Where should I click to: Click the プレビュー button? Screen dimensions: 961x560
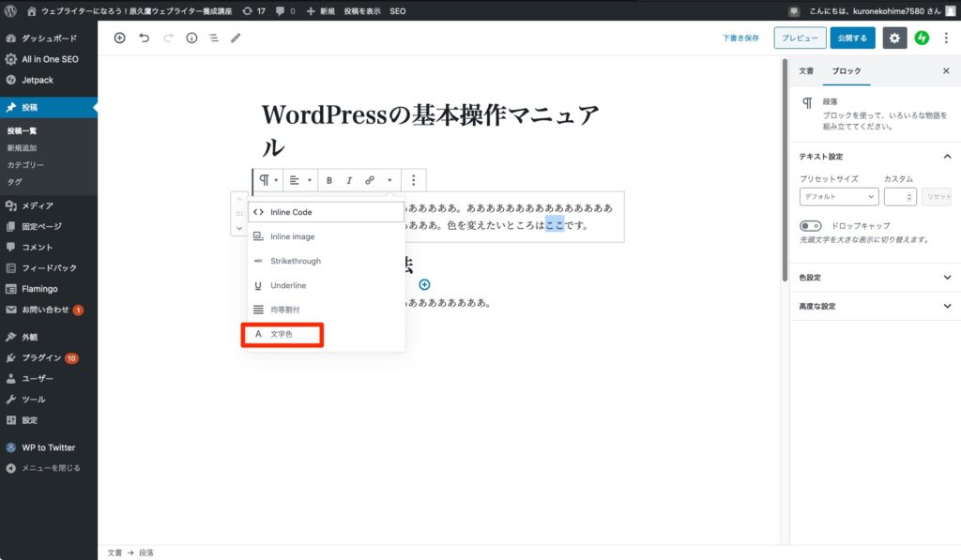tap(800, 38)
